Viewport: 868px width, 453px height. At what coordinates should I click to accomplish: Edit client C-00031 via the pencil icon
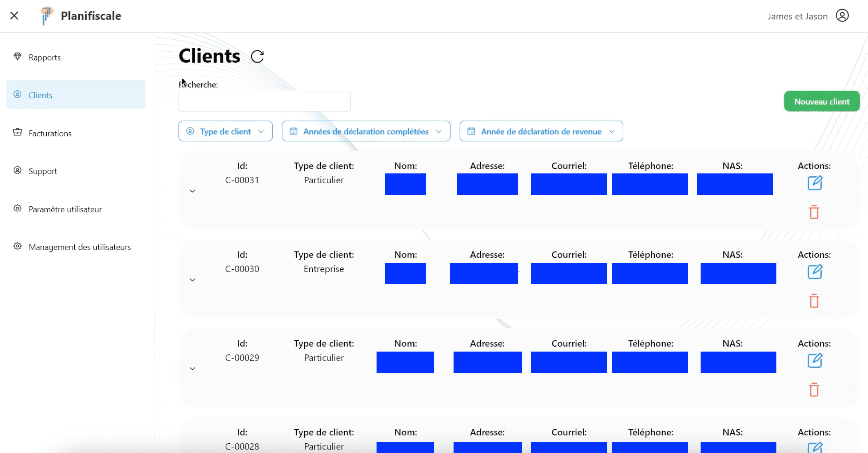click(x=814, y=183)
